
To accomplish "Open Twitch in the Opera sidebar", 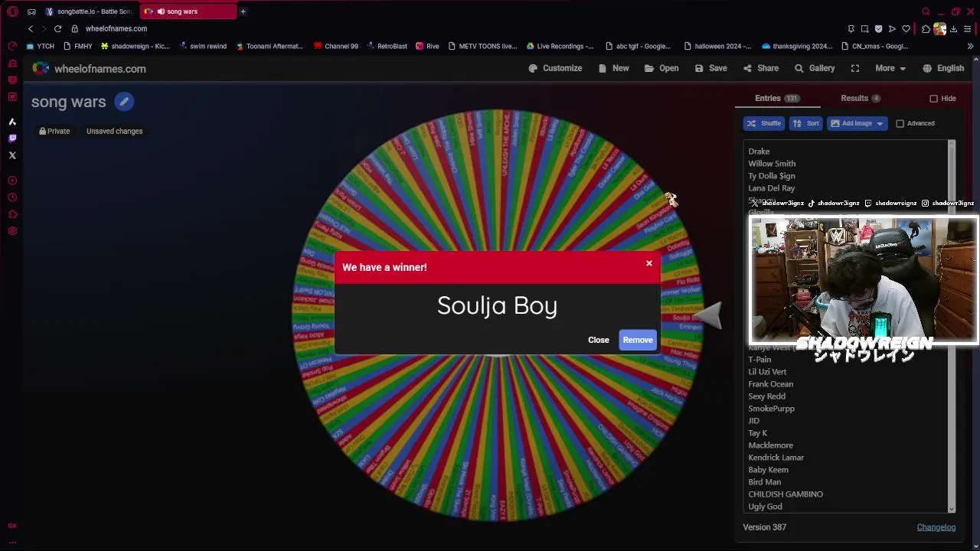I will point(12,139).
